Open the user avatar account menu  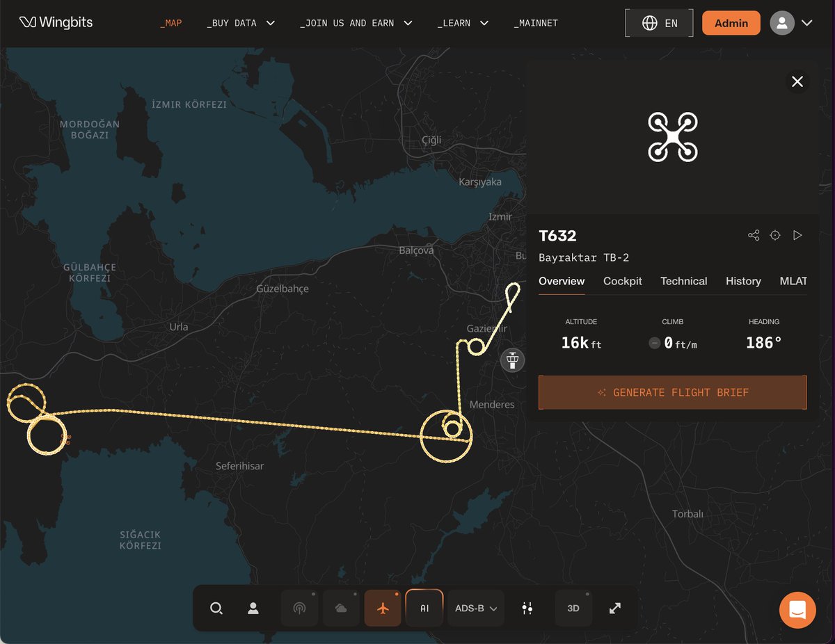791,23
